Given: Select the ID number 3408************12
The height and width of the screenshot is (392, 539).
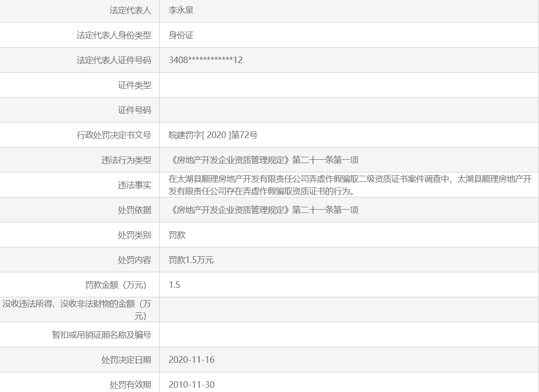Looking at the screenshot, I should coord(205,60).
